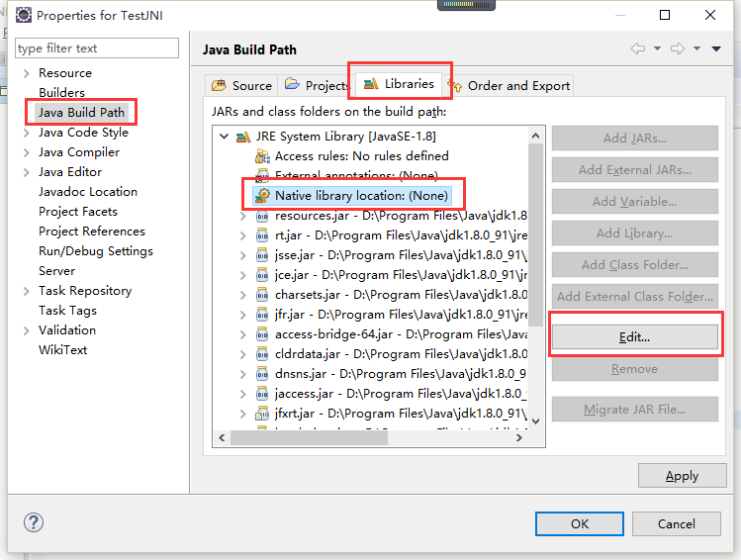This screenshot has width=741, height=560.
Task: Click the charsets.jar file icon
Action: tap(263, 295)
